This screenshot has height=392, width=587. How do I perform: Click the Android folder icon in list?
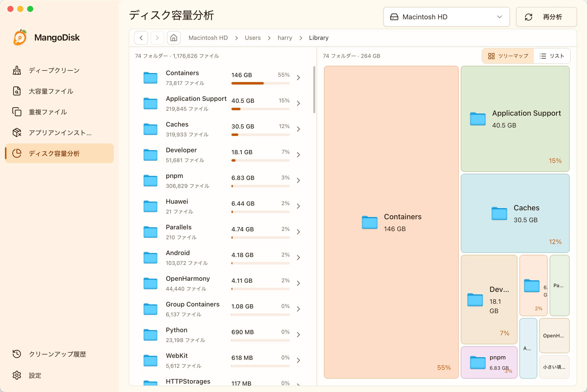[150, 258]
